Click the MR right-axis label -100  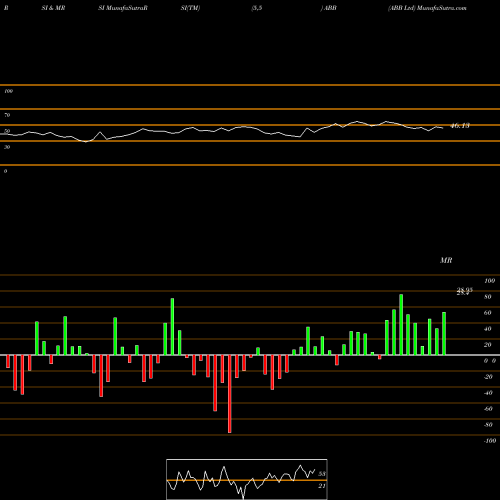(x=490, y=441)
